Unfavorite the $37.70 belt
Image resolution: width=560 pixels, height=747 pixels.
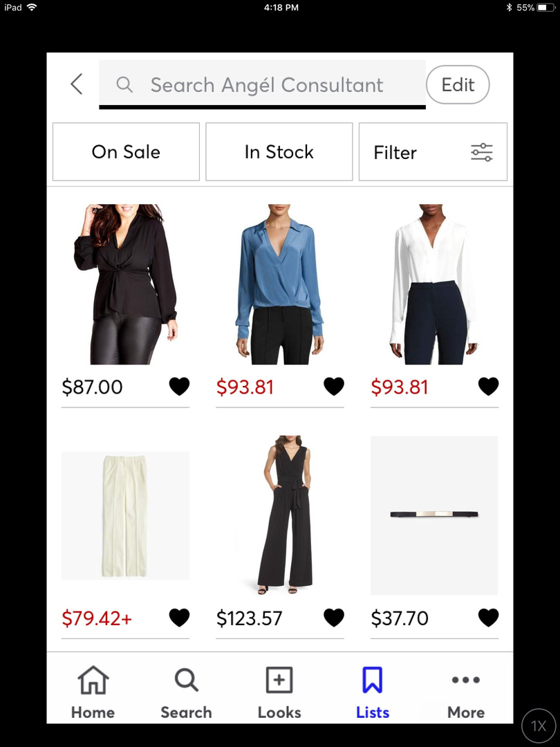tap(488, 618)
